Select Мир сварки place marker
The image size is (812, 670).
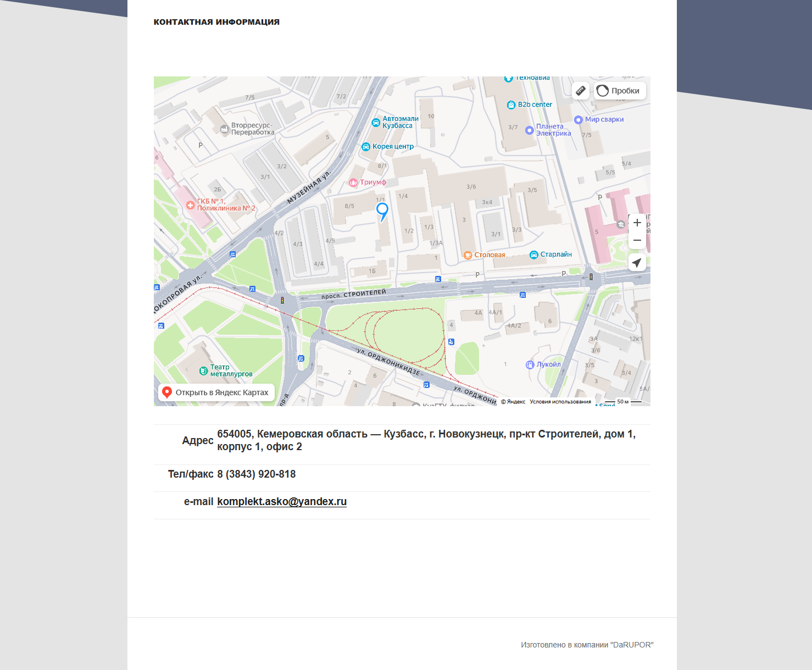pos(578,120)
